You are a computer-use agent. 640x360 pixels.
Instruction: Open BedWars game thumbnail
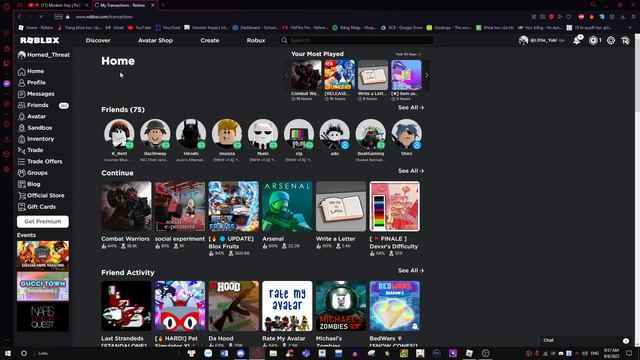pos(394,306)
